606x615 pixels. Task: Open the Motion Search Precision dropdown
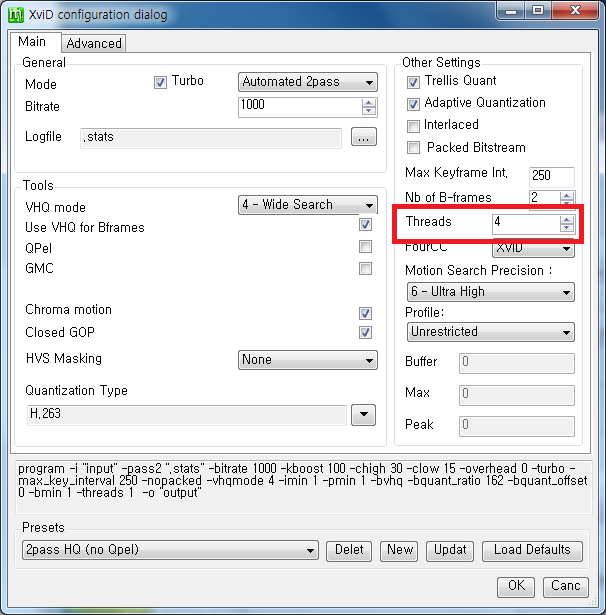tap(491, 292)
